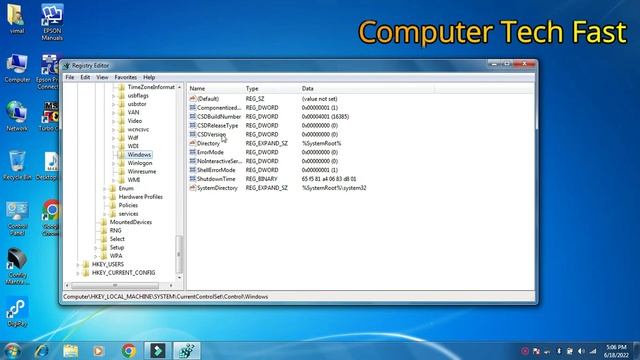Screen dimensions: 640x360
Task: Switch to Registry Editor taskbar button
Action: pos(187,351)
